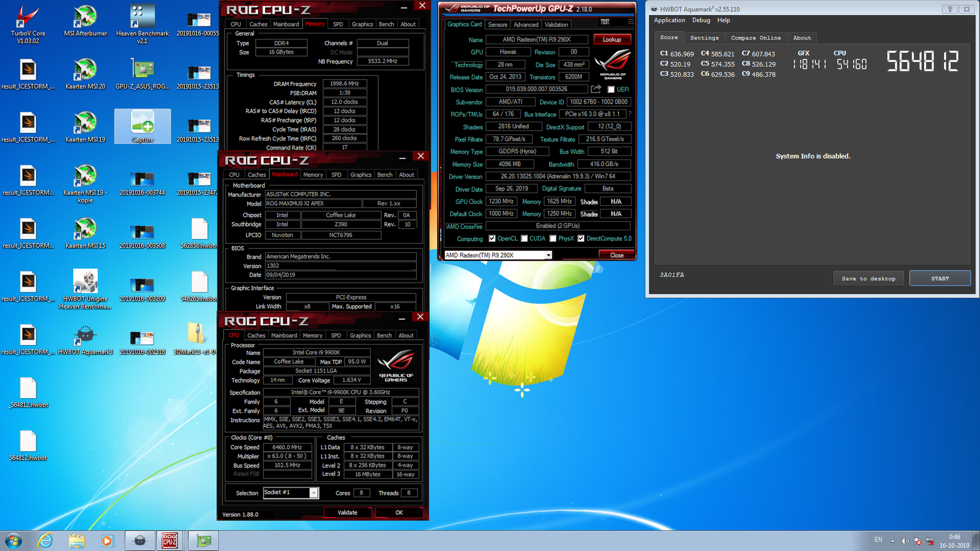Show hidden tray icons arrow
The height and width of the screenshot is (551, 980).
tap(893, 541)
